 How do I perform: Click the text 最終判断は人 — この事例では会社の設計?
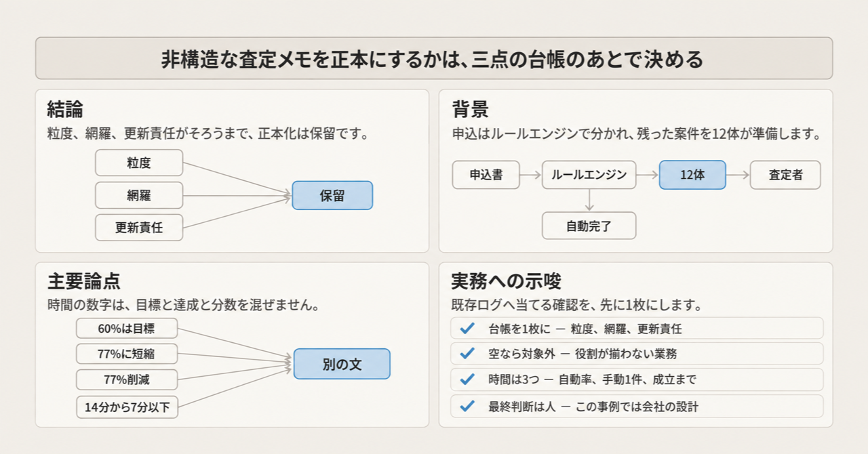click(x=593, y=407)
